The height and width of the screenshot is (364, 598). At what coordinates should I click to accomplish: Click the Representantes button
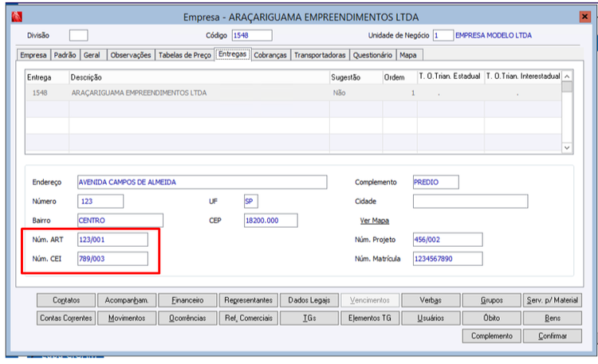[x=248, y=300]
